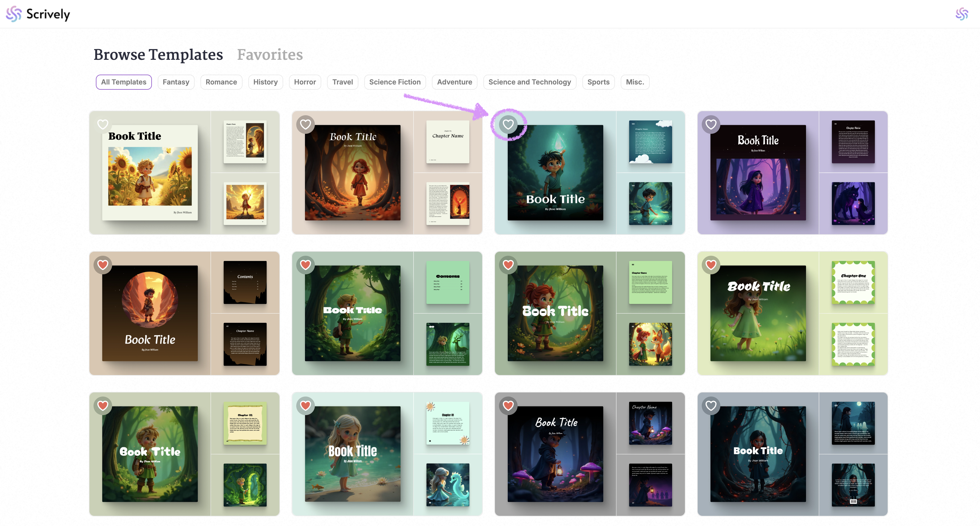Select the Science and Technology filter
The image size is (980, 526).
530,82
